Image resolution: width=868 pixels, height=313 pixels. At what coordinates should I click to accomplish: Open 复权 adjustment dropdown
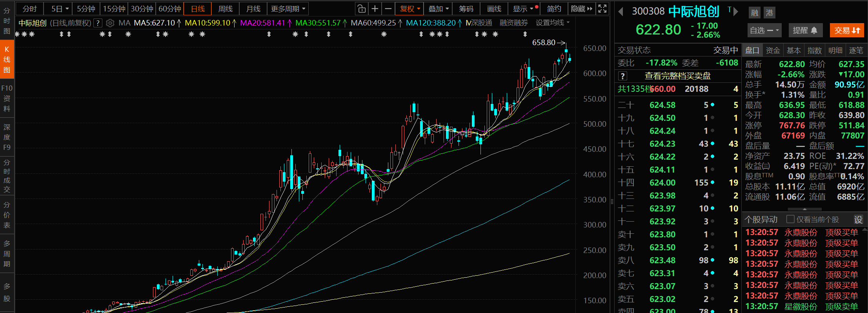click(x=409, y=9)
